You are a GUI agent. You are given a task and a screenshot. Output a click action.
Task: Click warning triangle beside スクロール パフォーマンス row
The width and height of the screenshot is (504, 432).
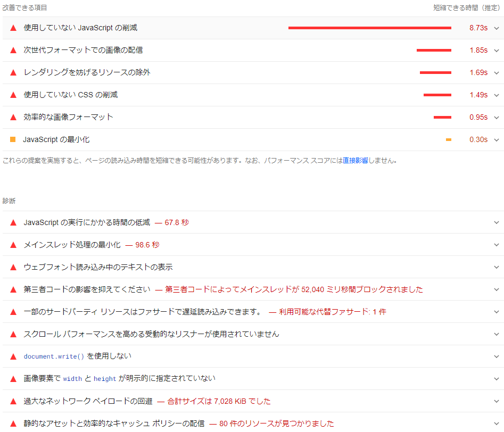[13, 334]
